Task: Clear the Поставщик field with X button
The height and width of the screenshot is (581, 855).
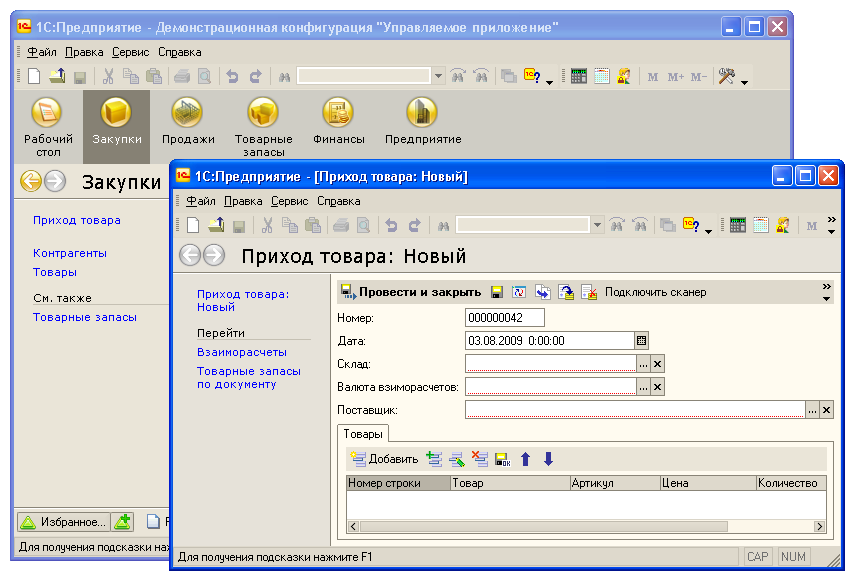Action: tap(827, 410)
